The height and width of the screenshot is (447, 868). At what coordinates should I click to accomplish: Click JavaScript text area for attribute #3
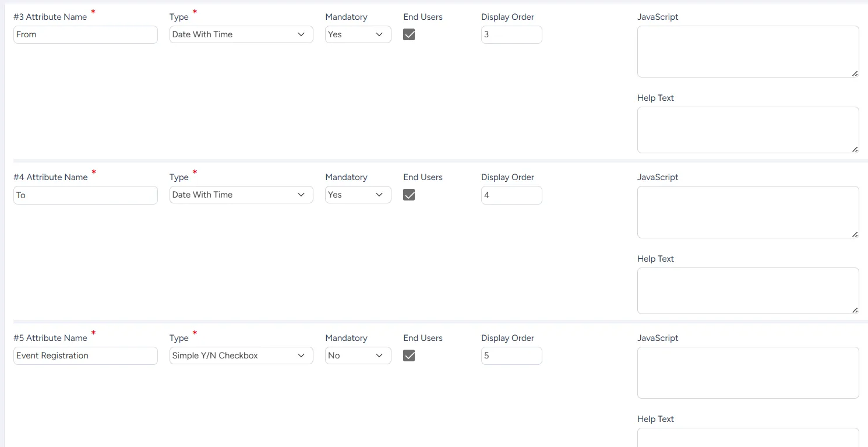[x=748, y=51]
